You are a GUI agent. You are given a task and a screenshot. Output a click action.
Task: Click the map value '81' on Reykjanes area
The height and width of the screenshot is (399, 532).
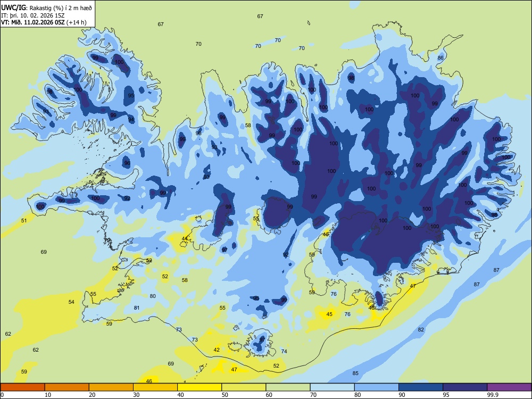coord(136,307)
